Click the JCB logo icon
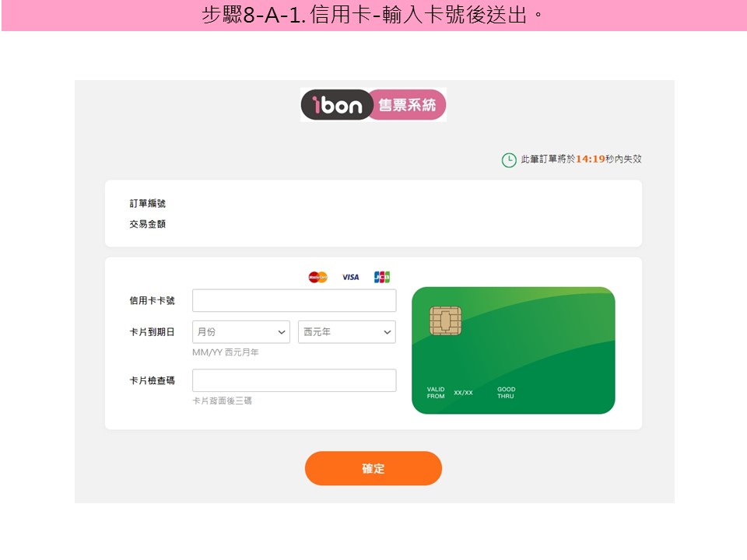The image size is (747, 560). [x=382, y=277]
